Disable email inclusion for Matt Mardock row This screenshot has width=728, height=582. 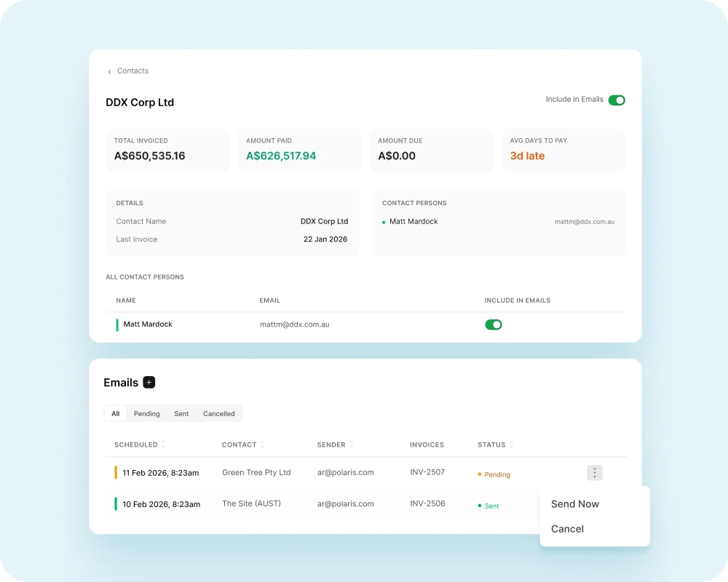tap(494, 324)
